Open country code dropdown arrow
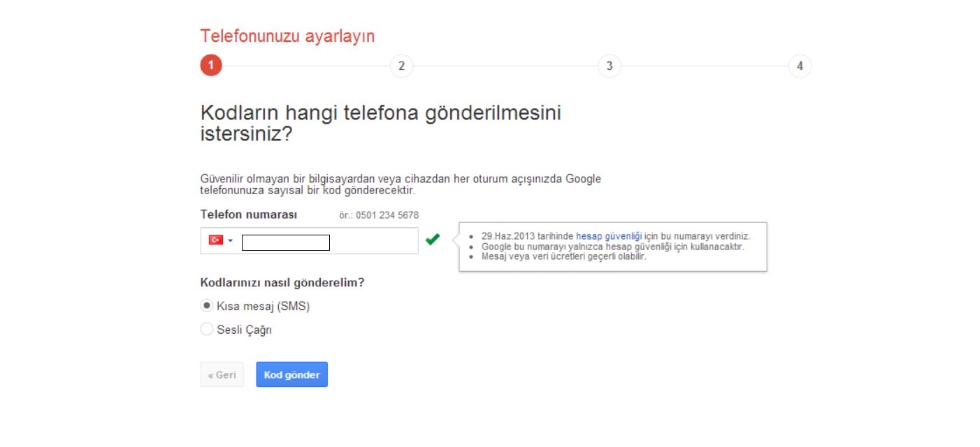The height and width of the screenshot is (447, 980). pyautogui.click(x=231, y=240)
